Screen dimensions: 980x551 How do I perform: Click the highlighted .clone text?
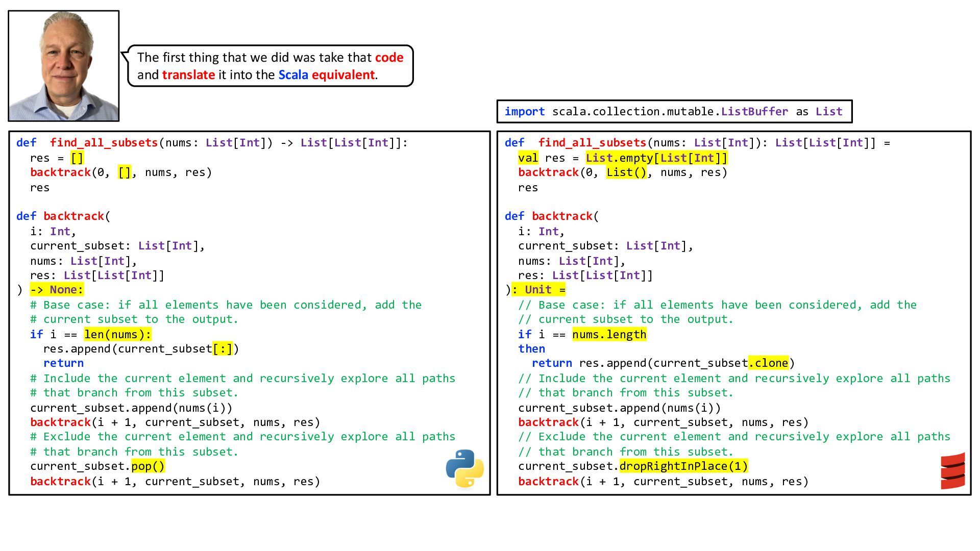(x=768, y=363)
